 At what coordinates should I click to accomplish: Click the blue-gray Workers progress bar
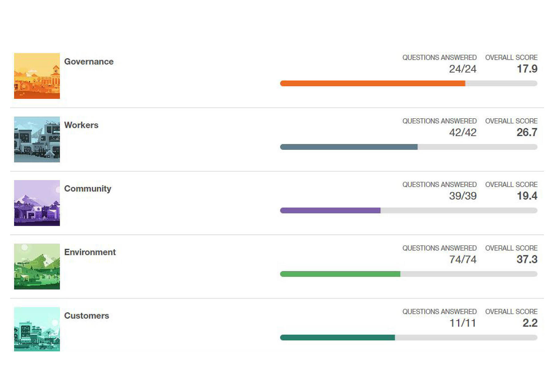point(409,147)
